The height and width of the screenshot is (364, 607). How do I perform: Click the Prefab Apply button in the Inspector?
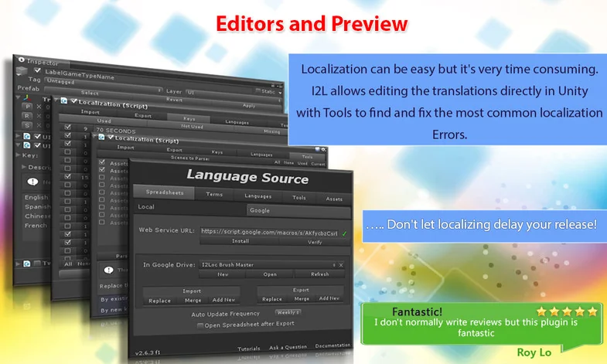point(248,106)
